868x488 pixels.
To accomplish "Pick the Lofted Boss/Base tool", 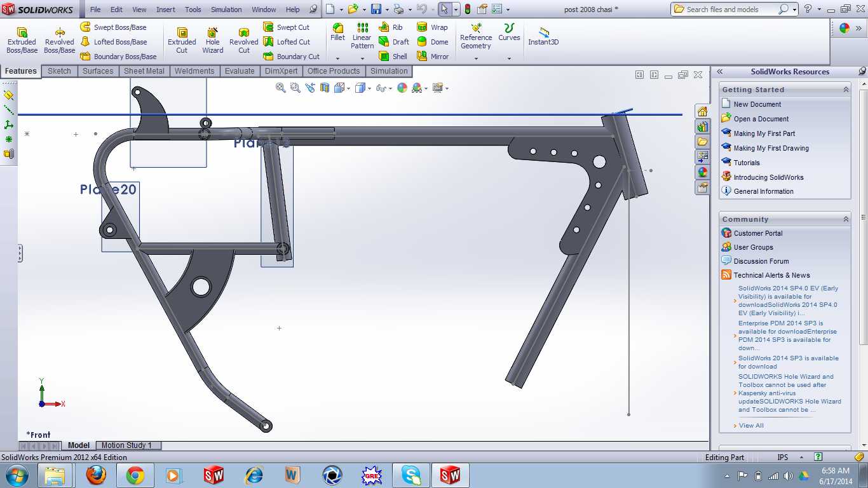I will click(x=113, y=42).
